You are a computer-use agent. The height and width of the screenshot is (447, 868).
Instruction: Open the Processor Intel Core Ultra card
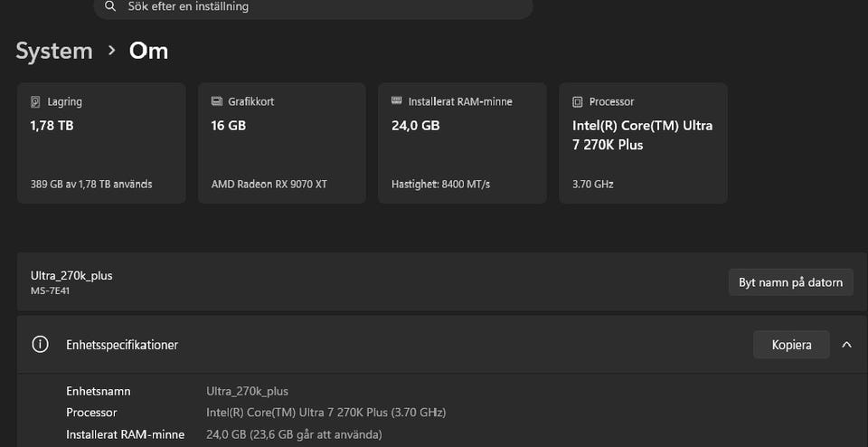(x=643, y=143)
